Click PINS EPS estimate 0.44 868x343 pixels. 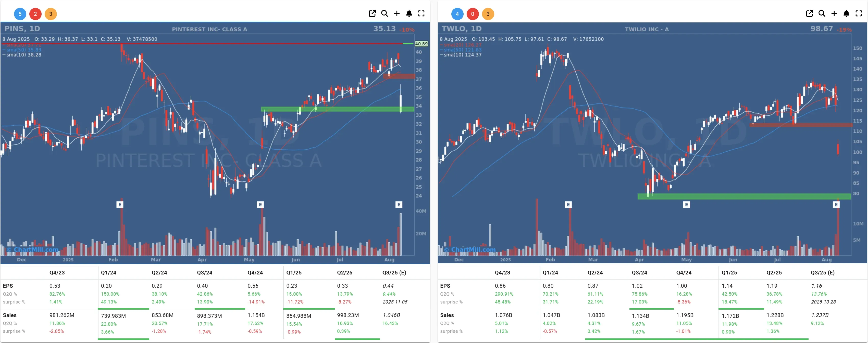388,286
